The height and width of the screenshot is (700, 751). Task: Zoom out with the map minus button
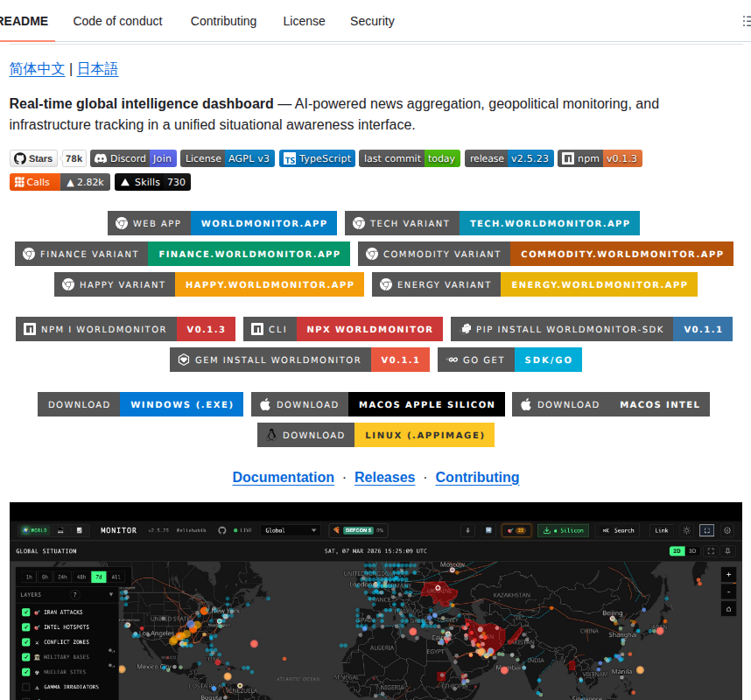(x=728, y=591)
